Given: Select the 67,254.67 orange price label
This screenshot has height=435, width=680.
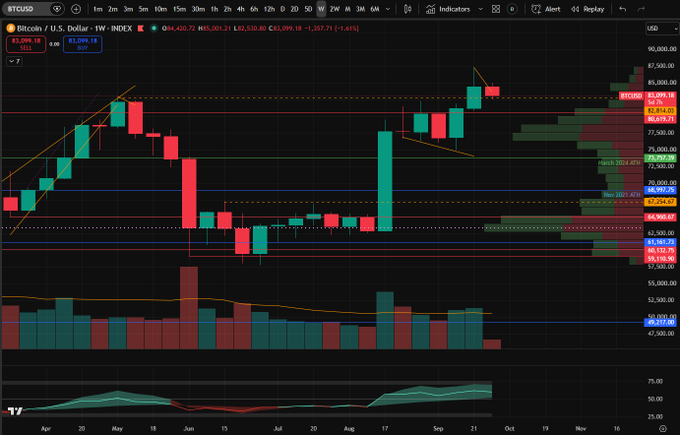Looking at the screenshot, I should click(661, 202).
